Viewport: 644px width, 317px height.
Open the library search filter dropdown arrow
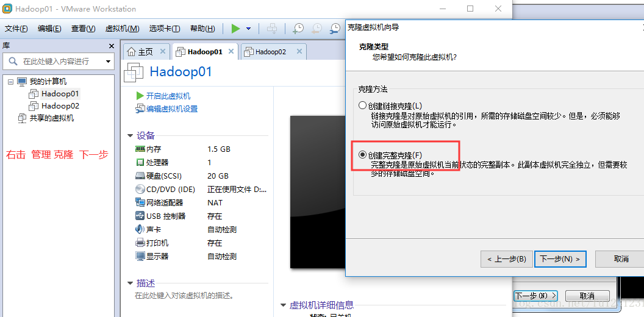tap(108, 62)
